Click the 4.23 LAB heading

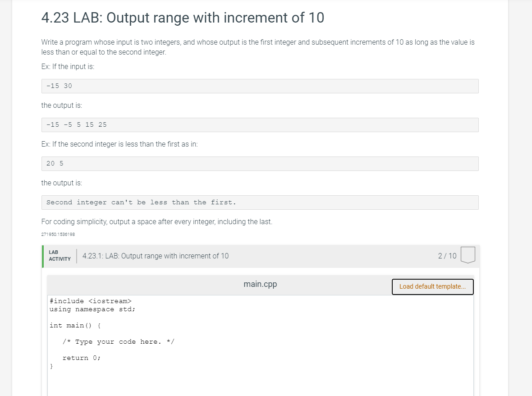coord(182,18)
